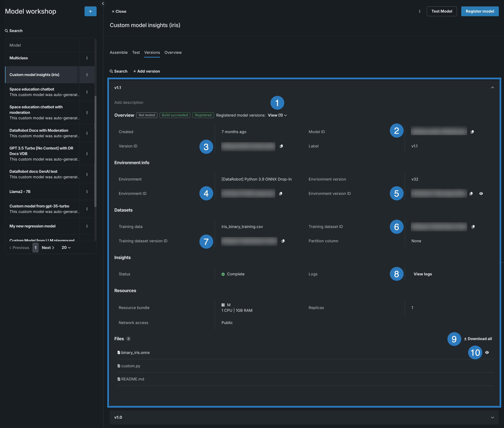This screenshot has width=504, height=428.
Task: Copy the Version ID value
Action: coord(281,146)
